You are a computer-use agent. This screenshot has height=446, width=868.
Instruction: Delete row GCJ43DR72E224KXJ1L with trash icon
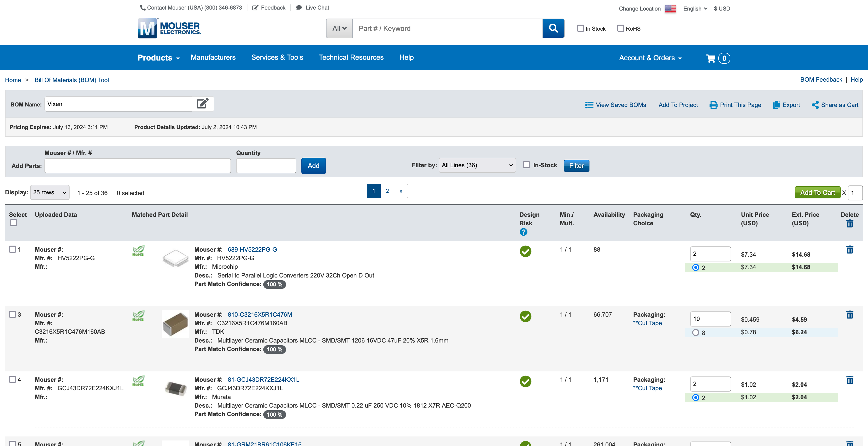click(850, 380)
